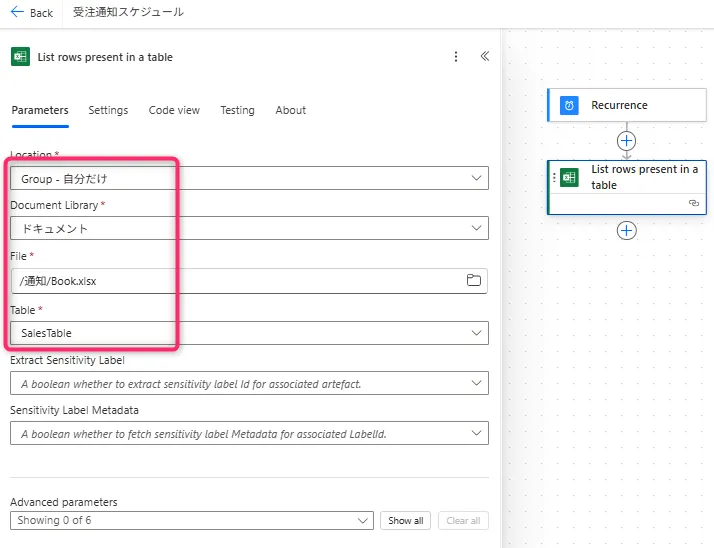The image size is (714, 548).
Task: Expand the Document Library dropdown
Action: 475,228
